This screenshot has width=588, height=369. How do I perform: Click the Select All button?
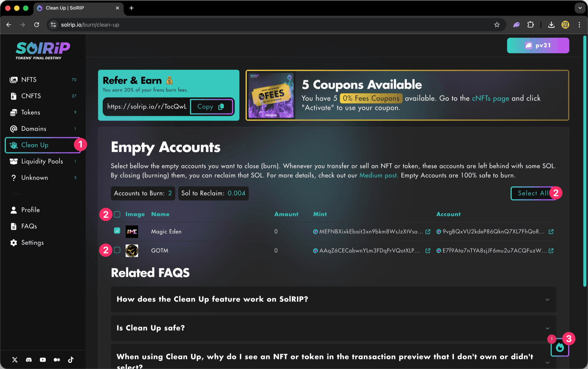point(533,193)
